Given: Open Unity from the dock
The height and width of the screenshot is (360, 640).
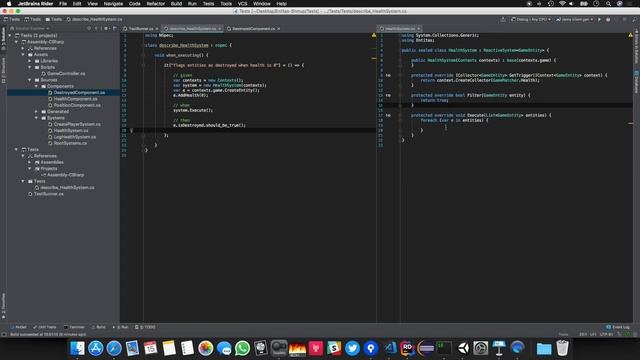Looking at the screenshot, I should pos(463,348).
